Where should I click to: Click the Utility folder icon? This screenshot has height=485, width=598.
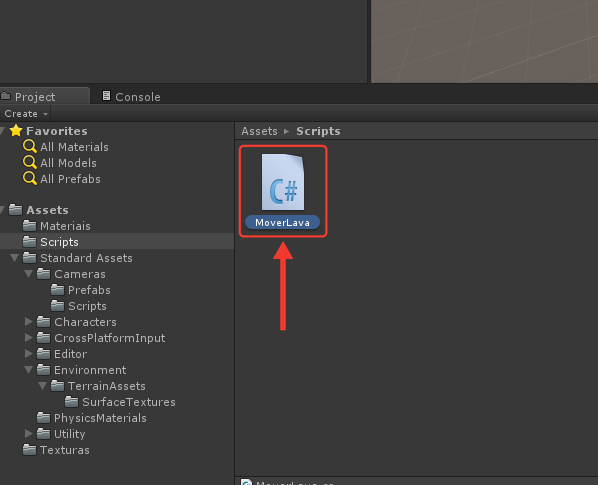(x=43, y=434)
